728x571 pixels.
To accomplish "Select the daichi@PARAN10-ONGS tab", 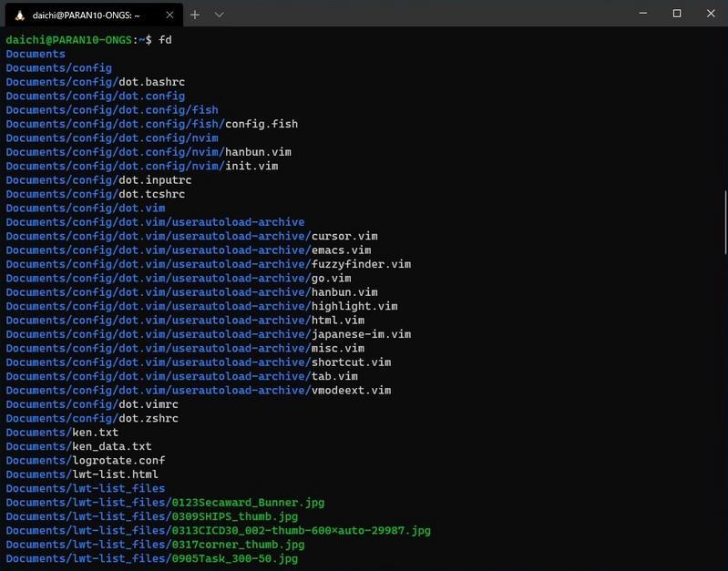I will point(94,15).
